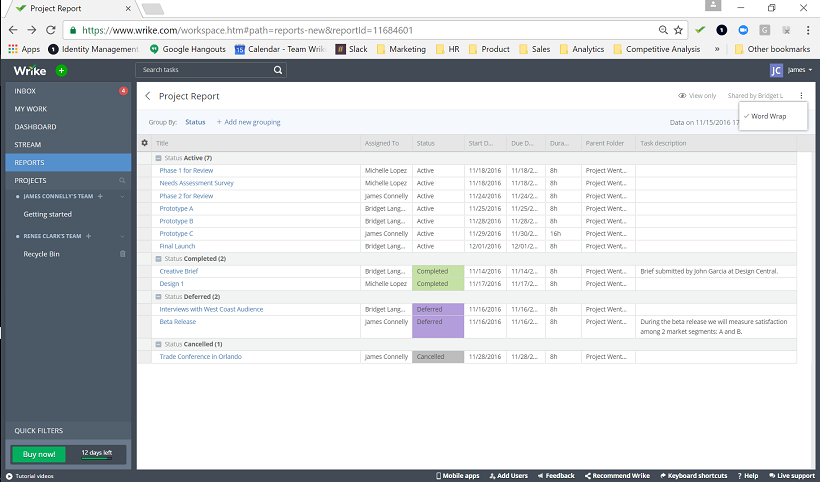Open the Beta Release task
The image size is (820, 482).
178,322
